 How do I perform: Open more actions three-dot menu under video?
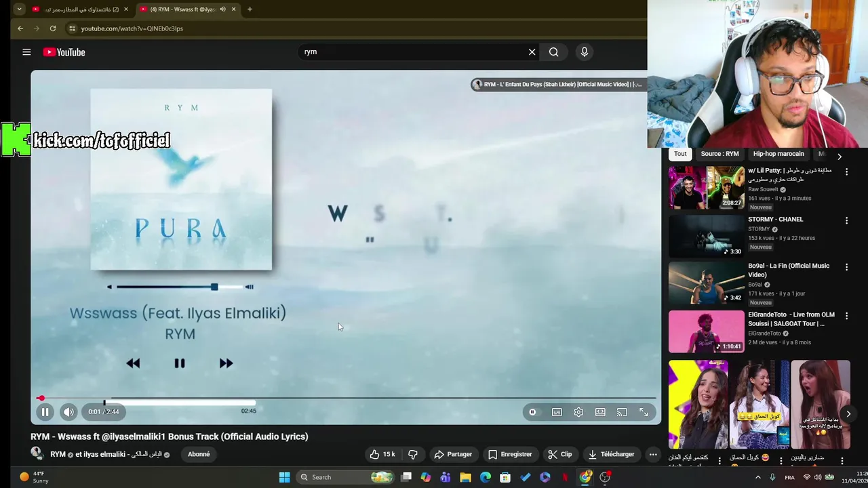pyautogui.click(x=653, y=454)
